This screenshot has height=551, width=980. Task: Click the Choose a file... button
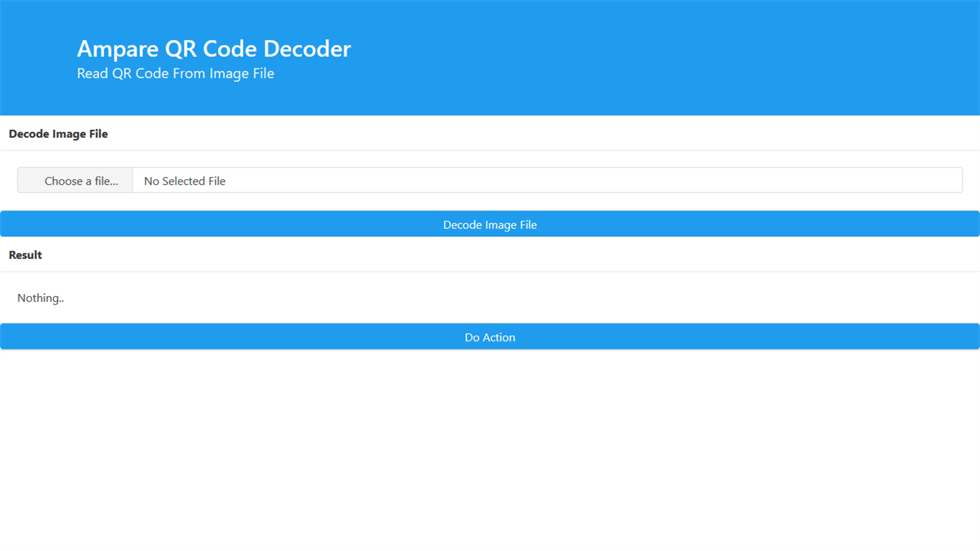click(x=75, y=181)
